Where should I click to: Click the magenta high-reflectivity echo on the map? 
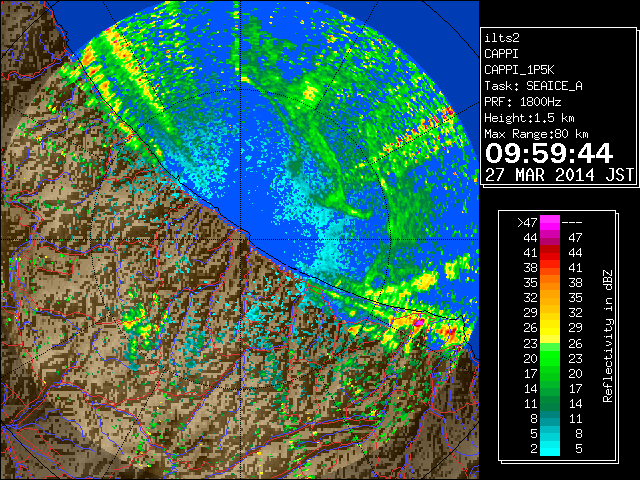coord(419,322)
